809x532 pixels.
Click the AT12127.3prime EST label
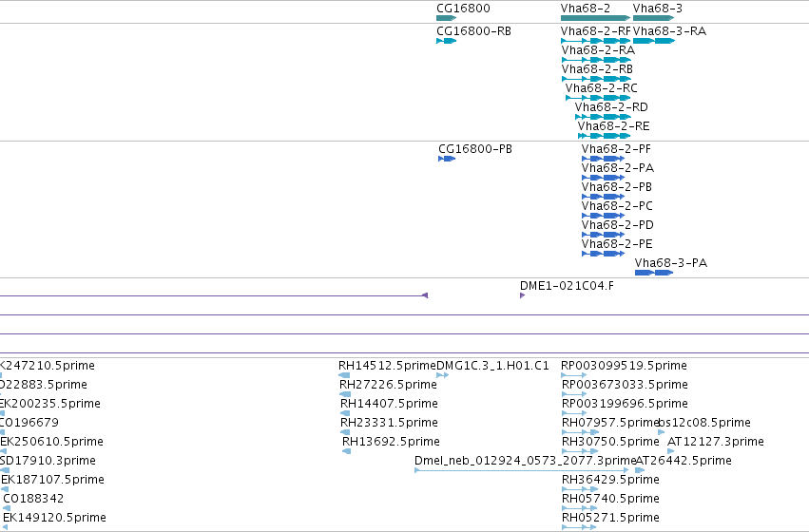click(x=716, y=442)
